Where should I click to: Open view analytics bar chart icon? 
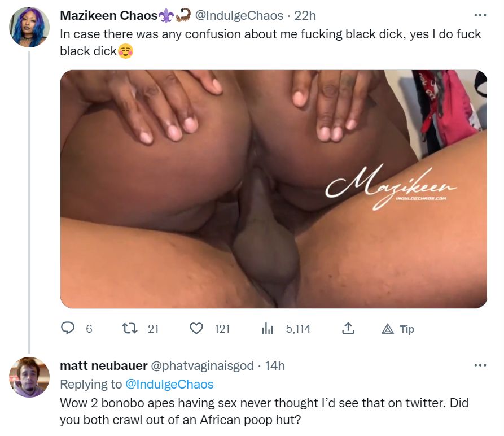point(268,329)
